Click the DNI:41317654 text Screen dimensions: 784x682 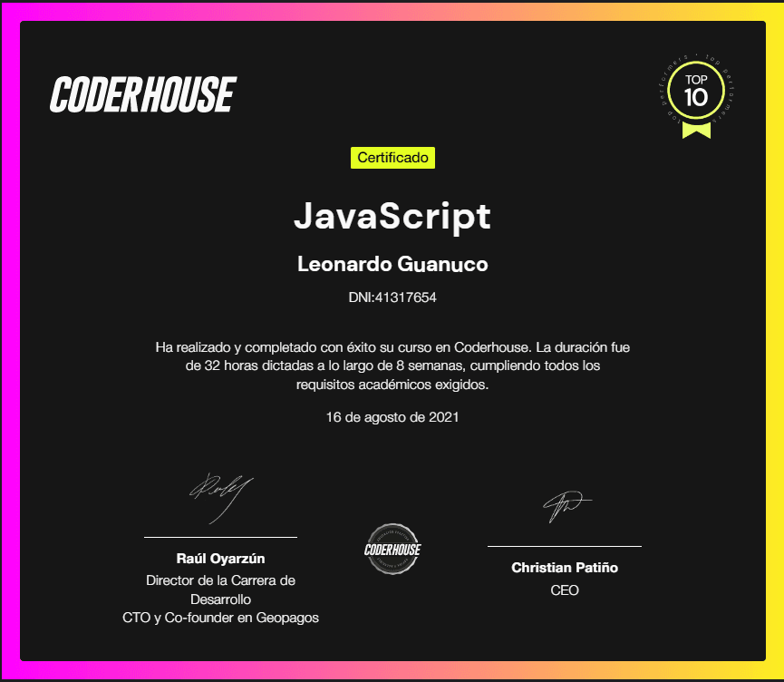click(392, 297)
